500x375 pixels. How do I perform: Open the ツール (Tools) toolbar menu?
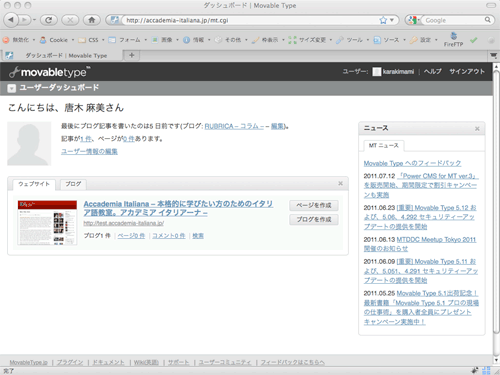353,40
